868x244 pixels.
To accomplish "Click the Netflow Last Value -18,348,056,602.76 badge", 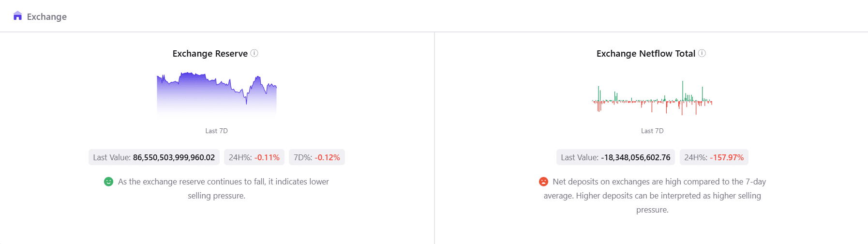I will 615,157.
